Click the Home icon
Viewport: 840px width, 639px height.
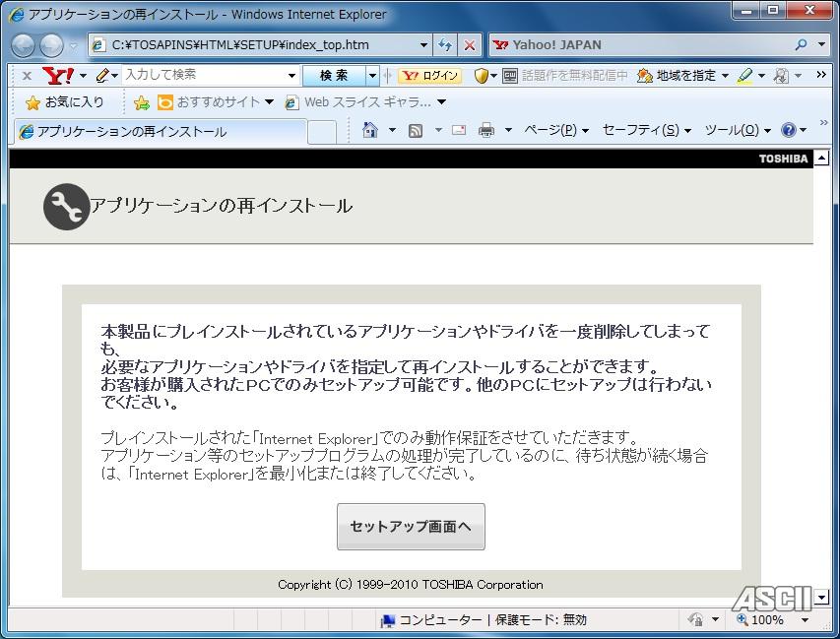[x=370, y=130]
